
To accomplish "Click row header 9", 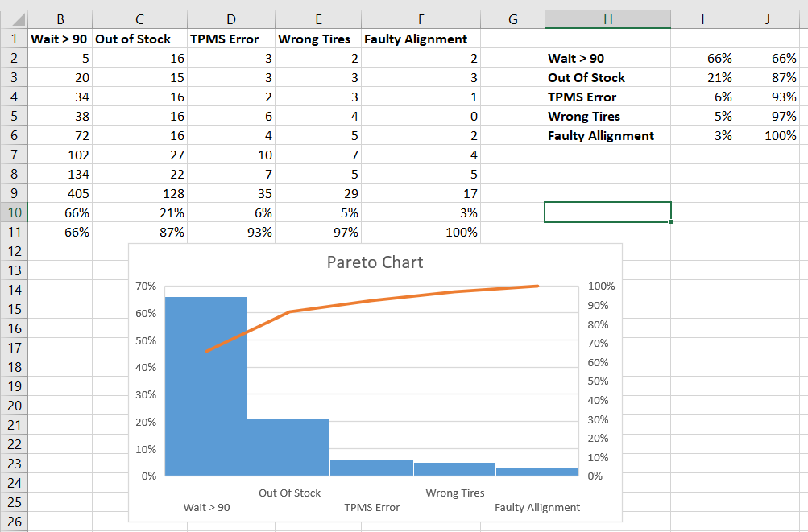I will [x=14, y=193].
